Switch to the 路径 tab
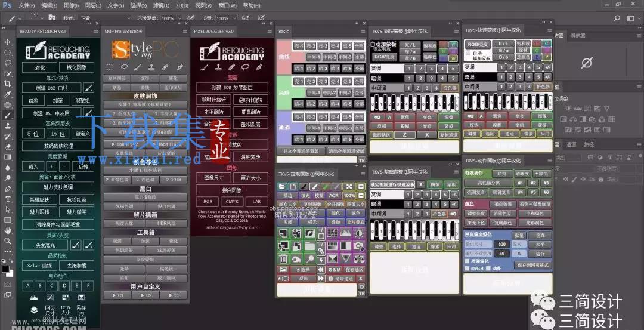This screenshot has height=330, width=644. pyautogui.click(x=589, y=144)
